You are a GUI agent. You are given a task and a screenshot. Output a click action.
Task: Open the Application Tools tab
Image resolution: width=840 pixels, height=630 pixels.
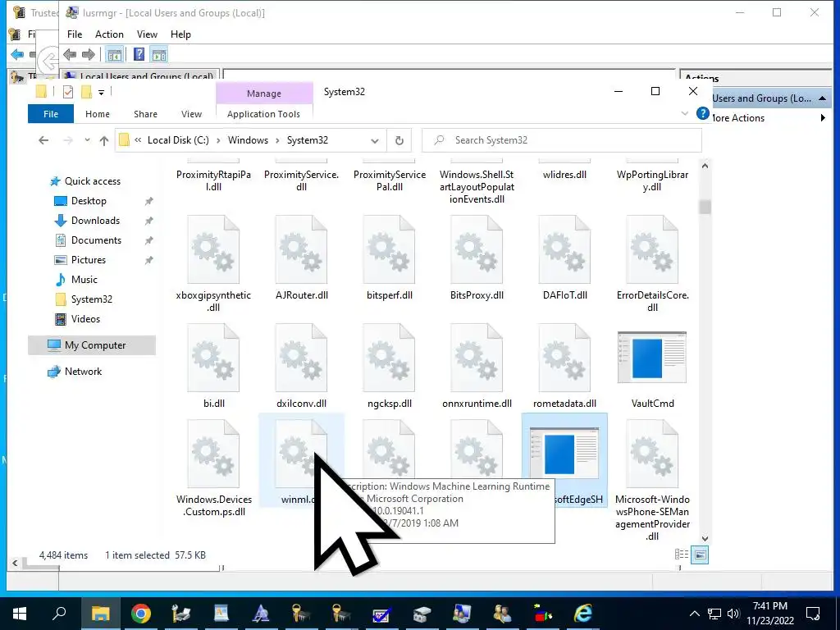[263, 114]
